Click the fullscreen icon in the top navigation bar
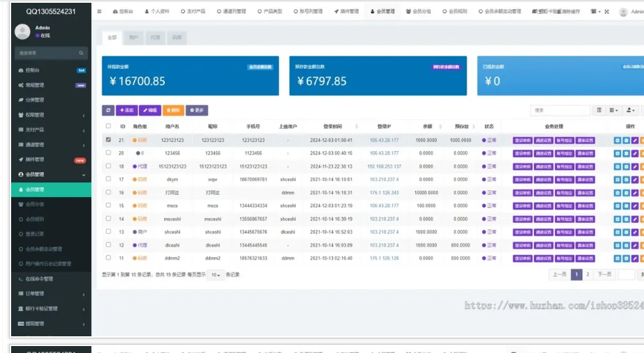The height and width of the screenshot is (353, 644). click(x=606, y=12)
